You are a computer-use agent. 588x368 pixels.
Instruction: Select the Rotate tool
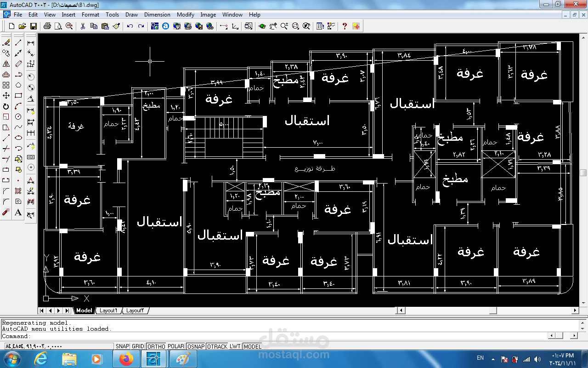[6, 106]
